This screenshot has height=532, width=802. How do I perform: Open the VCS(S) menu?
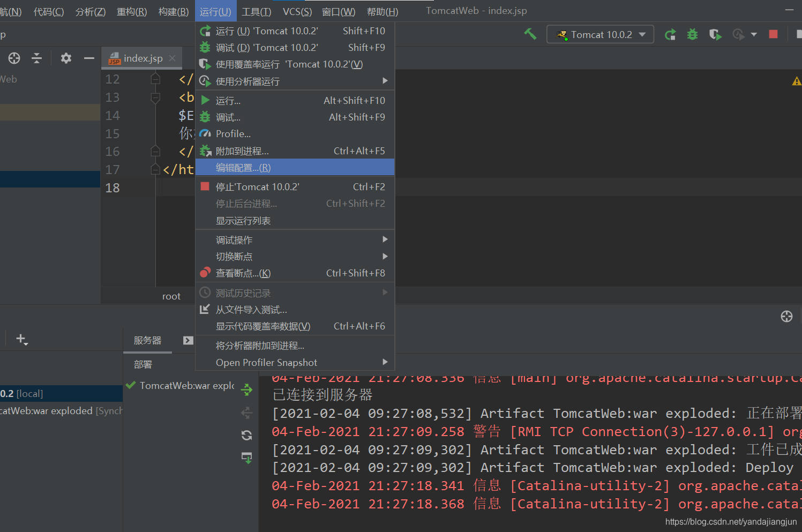297,11
